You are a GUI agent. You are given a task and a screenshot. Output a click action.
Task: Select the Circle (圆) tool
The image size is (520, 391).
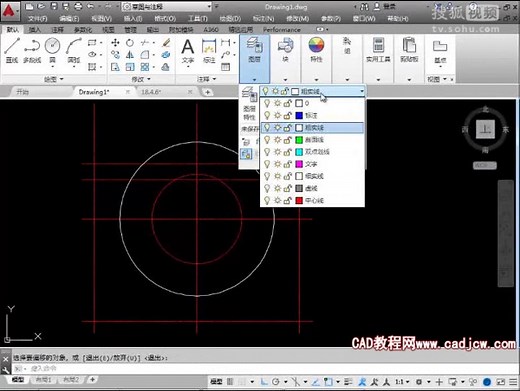[52, 50]
